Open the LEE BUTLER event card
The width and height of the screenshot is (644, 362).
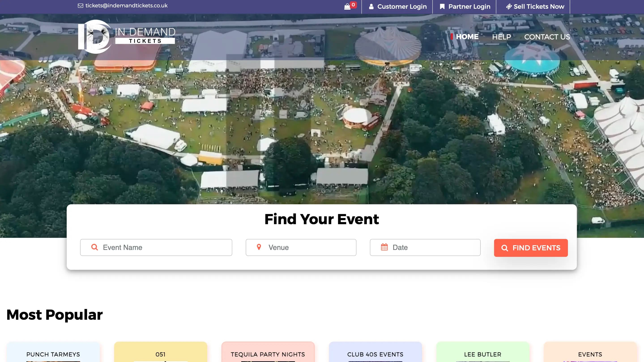[482, 354]
